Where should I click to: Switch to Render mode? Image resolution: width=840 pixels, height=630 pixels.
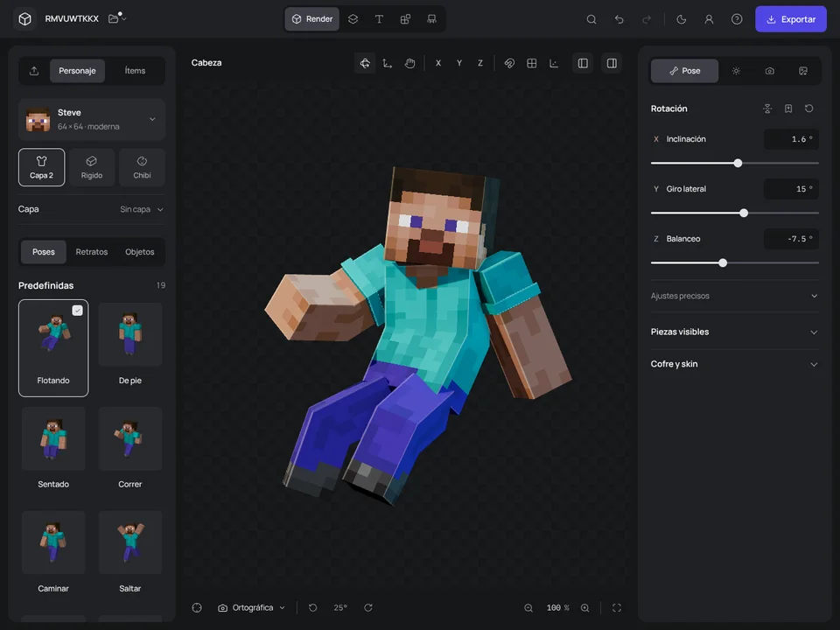pyautogui.click(x=311, y=18)
